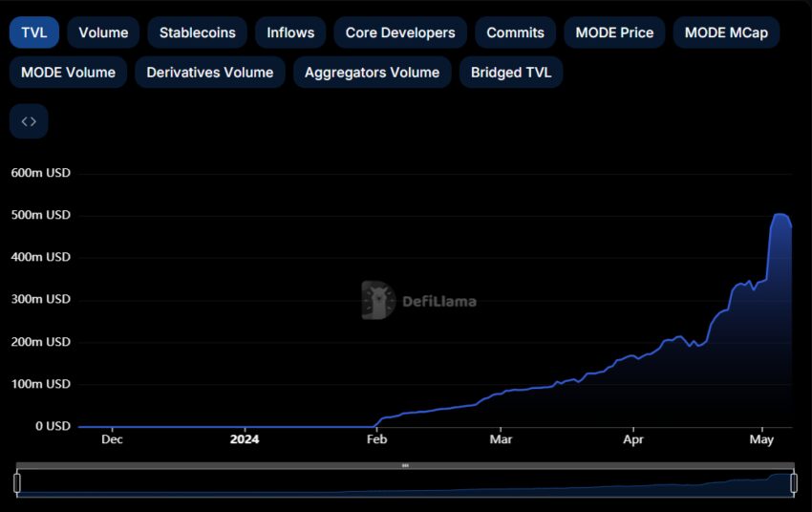Click the 400m USD axis label
This screenshot has width=812, height=512.
40,257
